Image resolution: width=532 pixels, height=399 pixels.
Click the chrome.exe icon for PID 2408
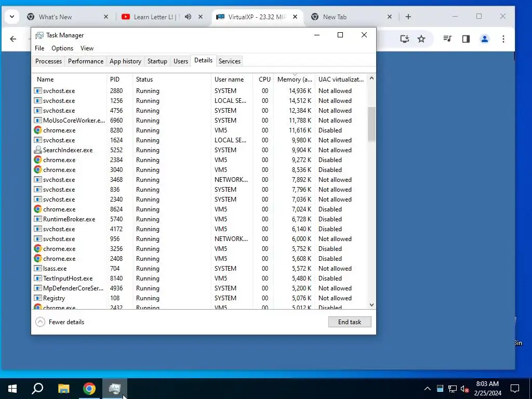point(37,259)
